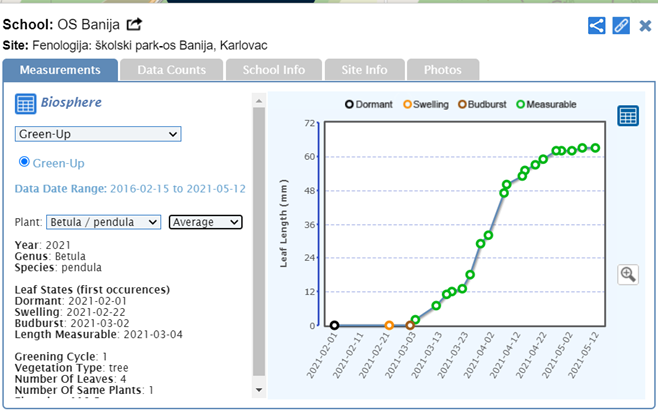This screenshot has height=416, width=658.
Task: Click the scrollbar down arrow in left panel
Action: coord(259,390)
